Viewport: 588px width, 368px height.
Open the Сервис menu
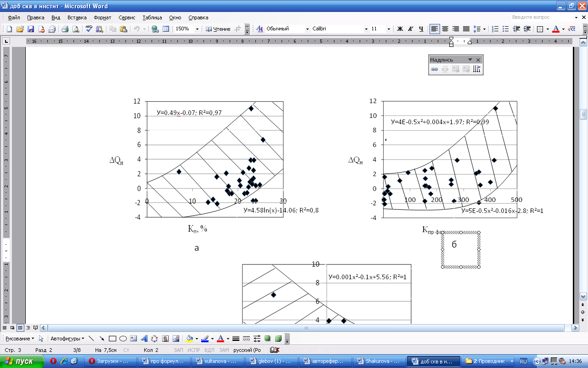point(127,17)
